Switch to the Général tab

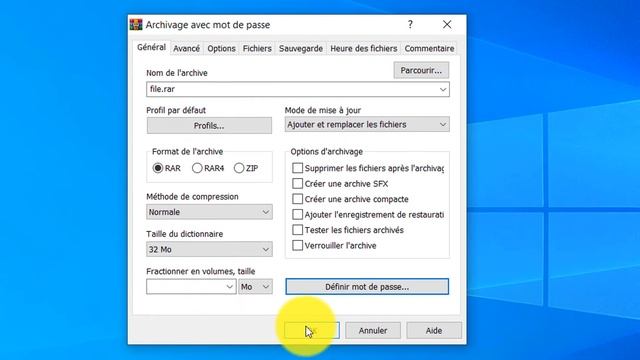click(151, 47)
